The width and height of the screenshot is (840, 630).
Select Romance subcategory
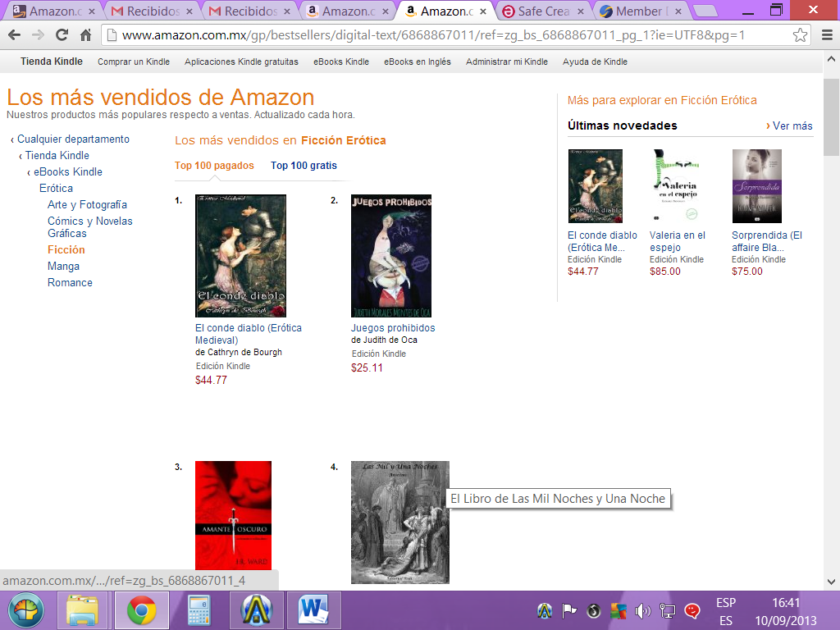point(70,283)
